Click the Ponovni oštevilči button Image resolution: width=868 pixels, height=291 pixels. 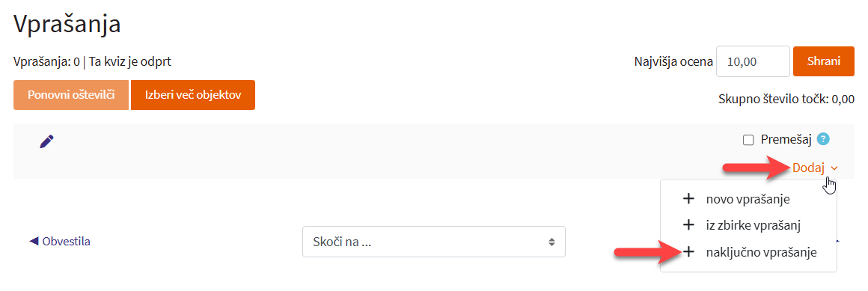tap(71, 94)
